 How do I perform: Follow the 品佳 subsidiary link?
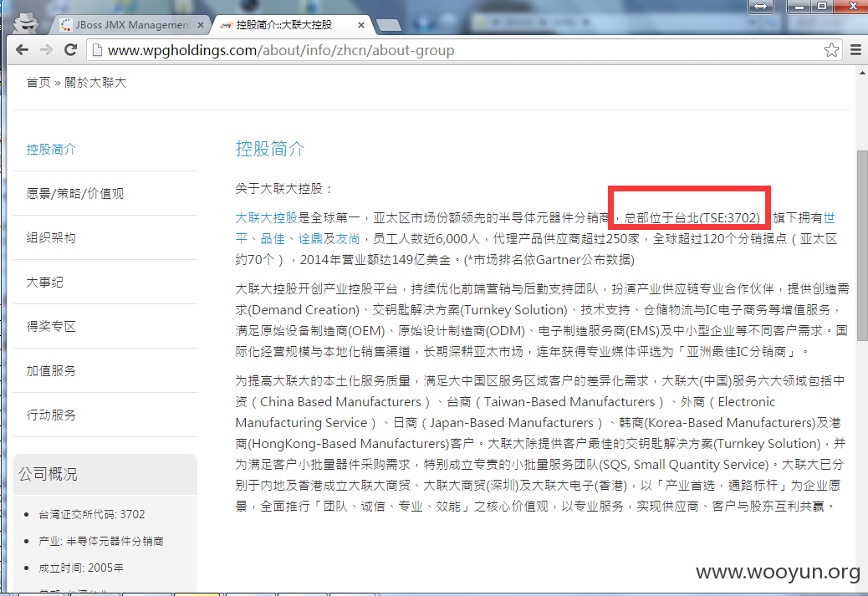[273, 238]
